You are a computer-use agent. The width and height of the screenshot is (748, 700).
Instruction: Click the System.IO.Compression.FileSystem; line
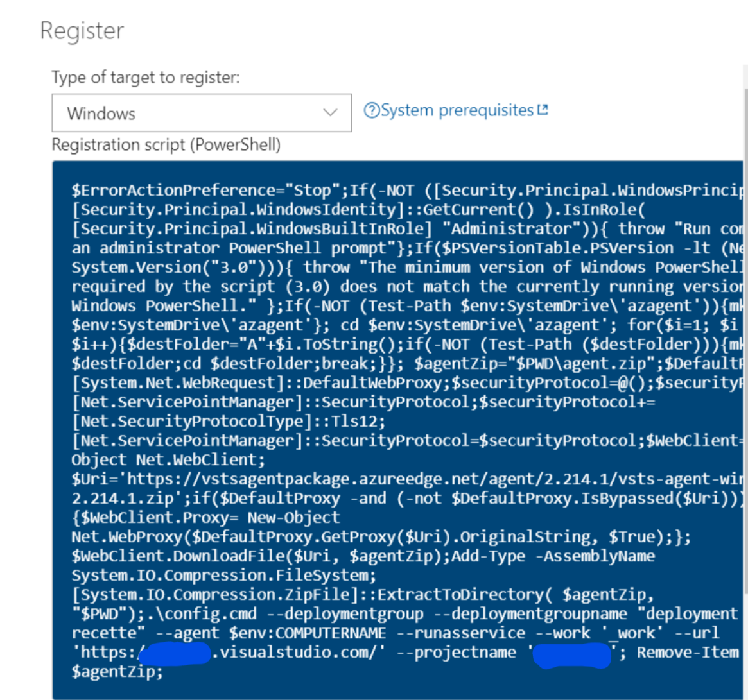(223, 576)
